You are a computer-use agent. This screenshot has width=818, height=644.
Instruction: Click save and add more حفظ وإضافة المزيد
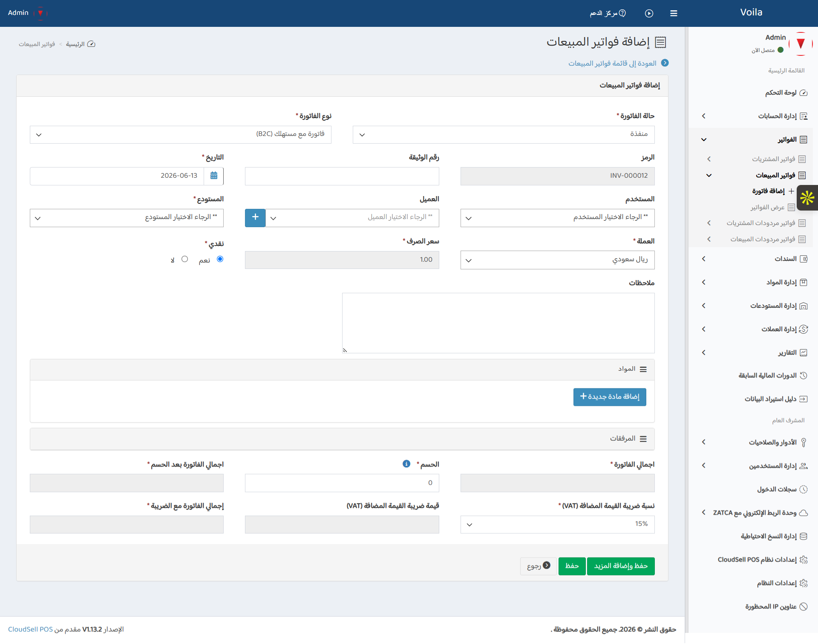point(621,566)
